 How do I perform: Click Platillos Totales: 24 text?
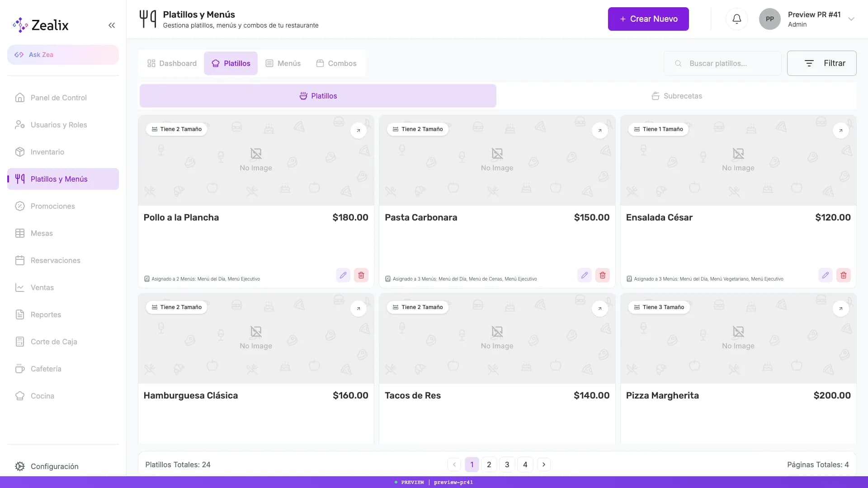[x=178, y=465]
